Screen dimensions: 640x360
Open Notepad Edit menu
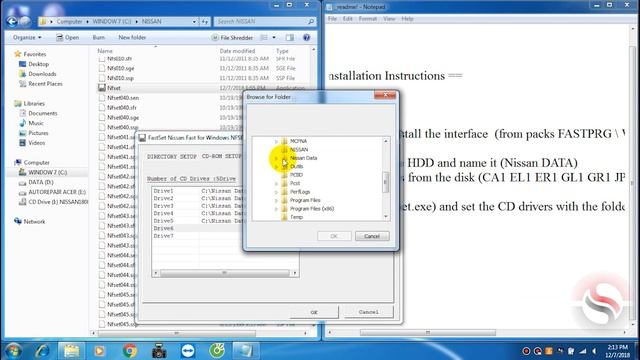pos(347,19)
